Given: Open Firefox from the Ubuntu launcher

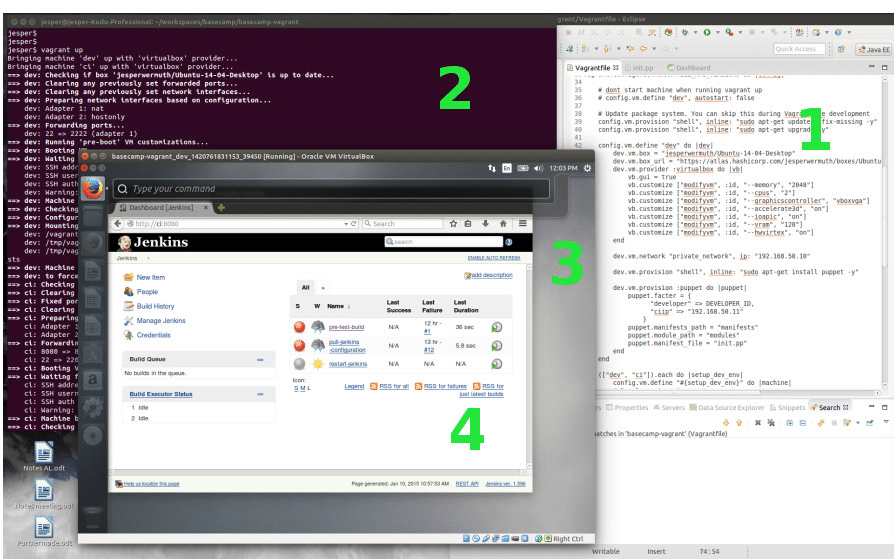Looking at the screenshot, I should 92,188.
